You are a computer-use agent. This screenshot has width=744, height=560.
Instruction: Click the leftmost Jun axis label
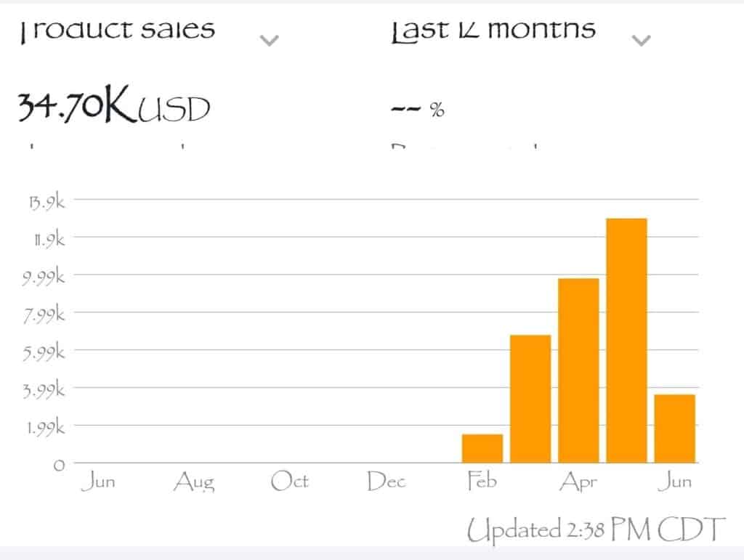tap(98, 481)
